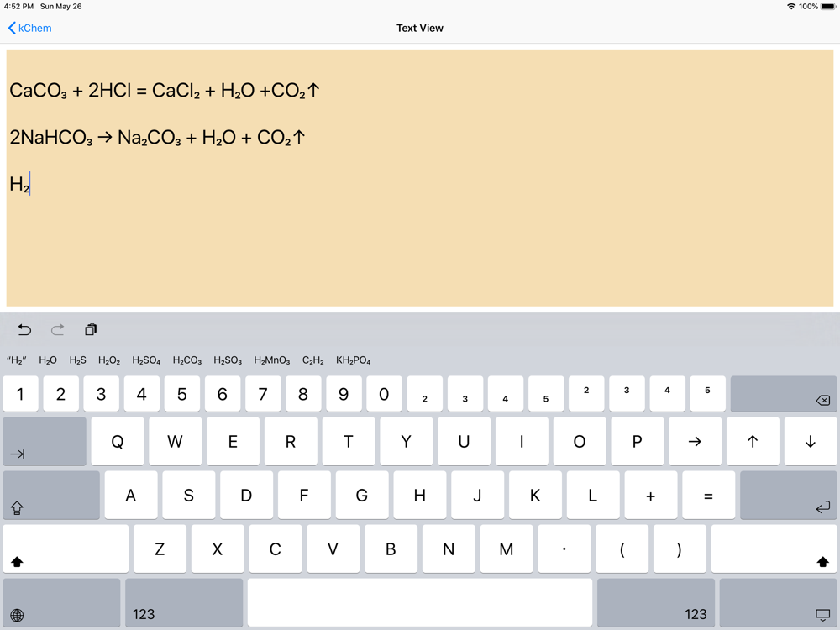Choose the H₂SO₄ suggestion
Image resolution: width=840 pixels, height=630 pixels.
pos(146,360)
